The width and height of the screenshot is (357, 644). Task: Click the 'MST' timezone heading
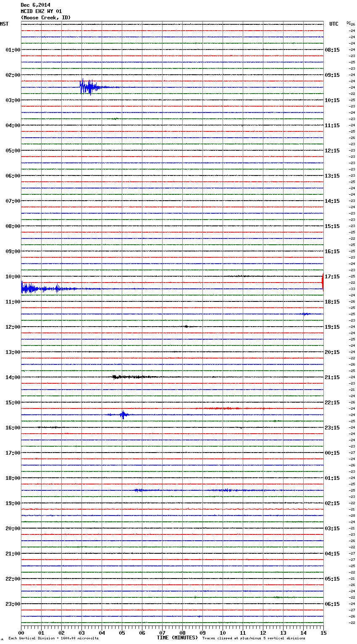pos(4,24)
